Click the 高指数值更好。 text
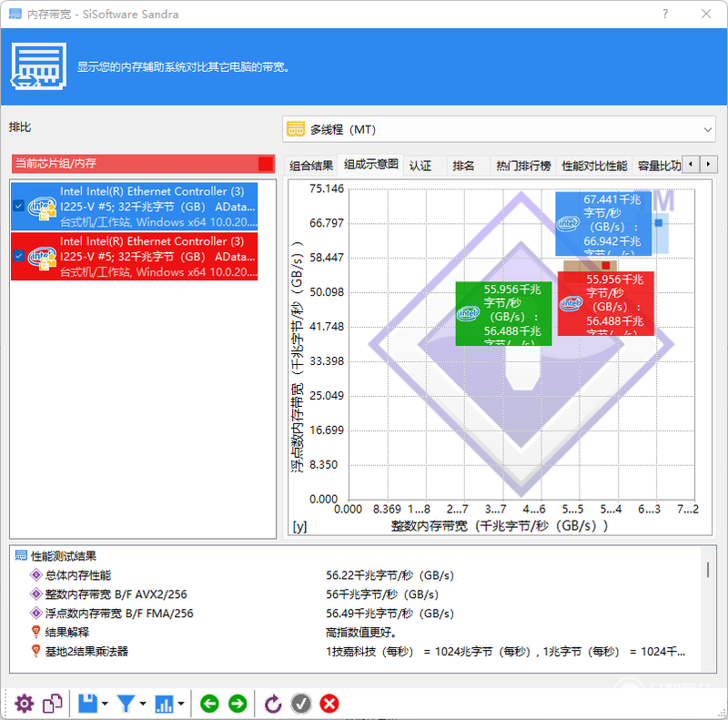Viewport: 728px width, 720px height. pos(360,633)
